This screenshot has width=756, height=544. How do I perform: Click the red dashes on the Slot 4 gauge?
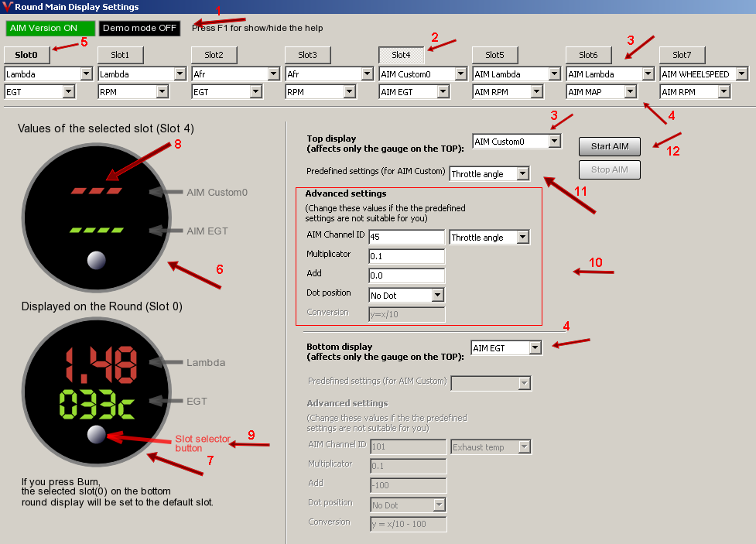pyautogui.click(x=96, y=190)
